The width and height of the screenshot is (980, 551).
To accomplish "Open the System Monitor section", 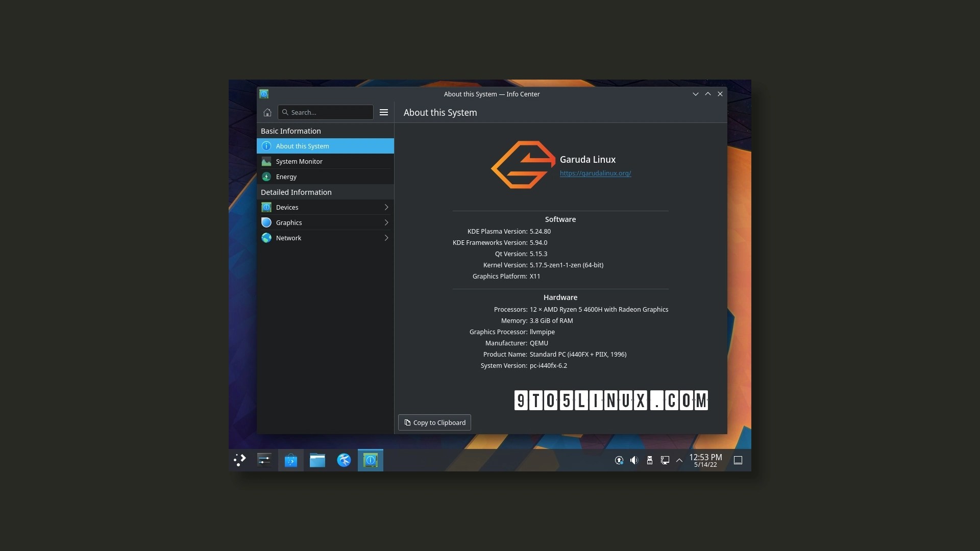I will click(299, 161).
